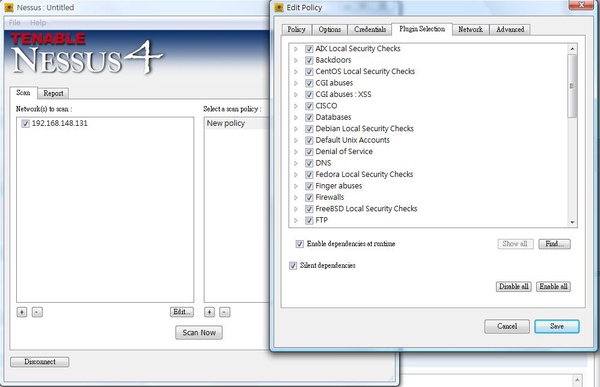600x387 pixels.
Task: Click the Edit Policy dialog title icon
Action: tap(279, 7)
